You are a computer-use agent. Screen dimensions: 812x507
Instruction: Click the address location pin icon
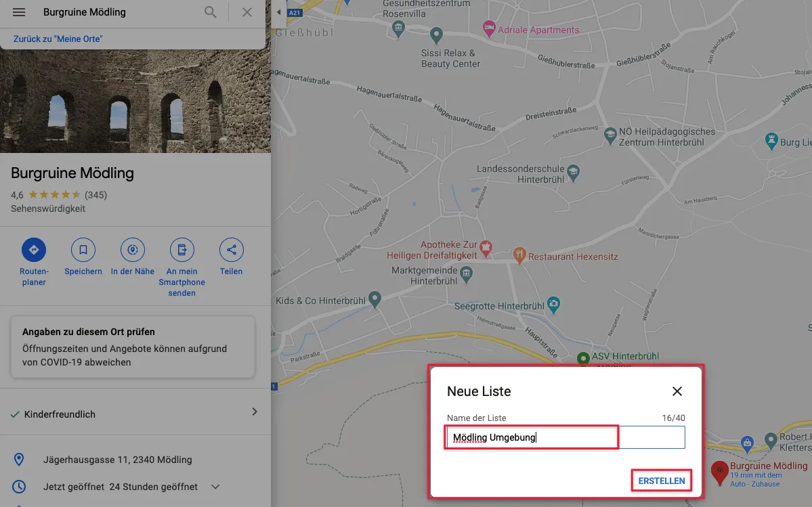[x=19, y=460]
